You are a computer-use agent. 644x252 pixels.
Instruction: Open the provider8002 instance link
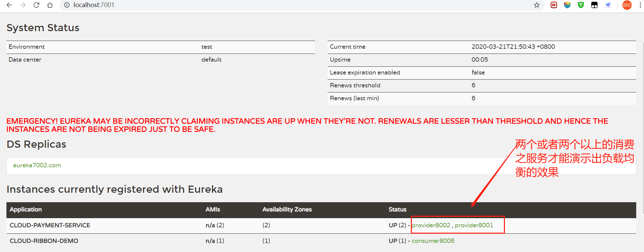tap(431, 225)
